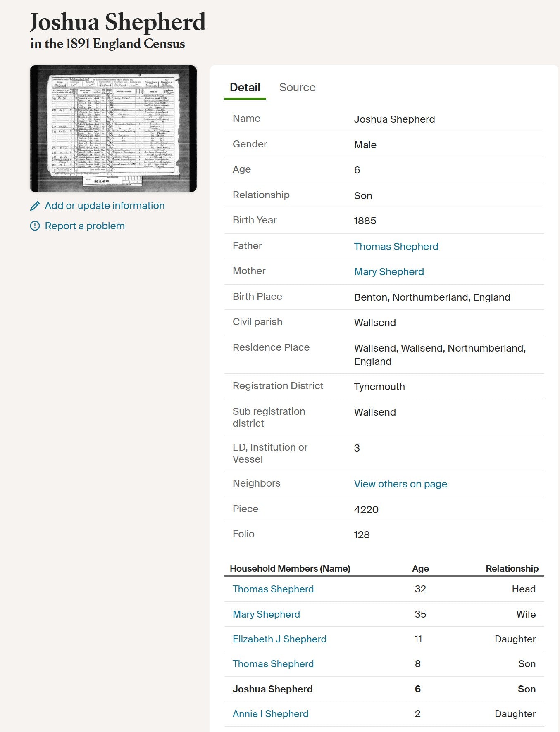Click the Relationship column header
560x732 pixels.
(512, 568)
